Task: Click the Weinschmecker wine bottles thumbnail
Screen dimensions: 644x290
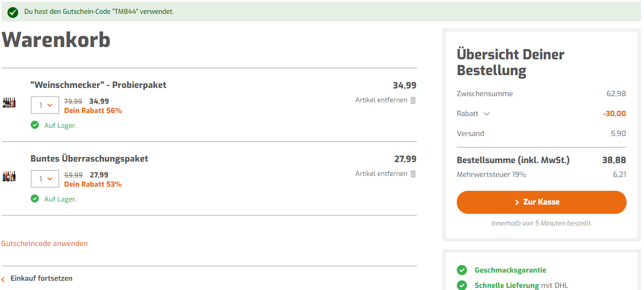Action: pos(9,103)
